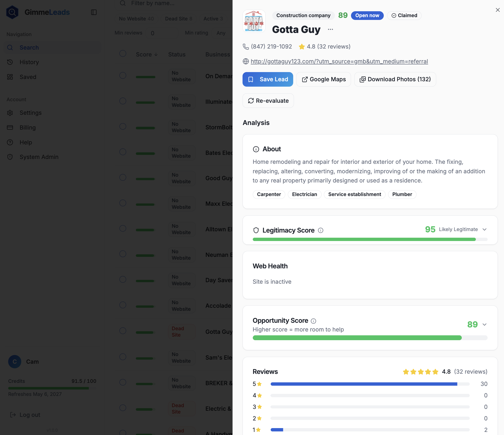Click the Open now badge

[x=367, y=15]
